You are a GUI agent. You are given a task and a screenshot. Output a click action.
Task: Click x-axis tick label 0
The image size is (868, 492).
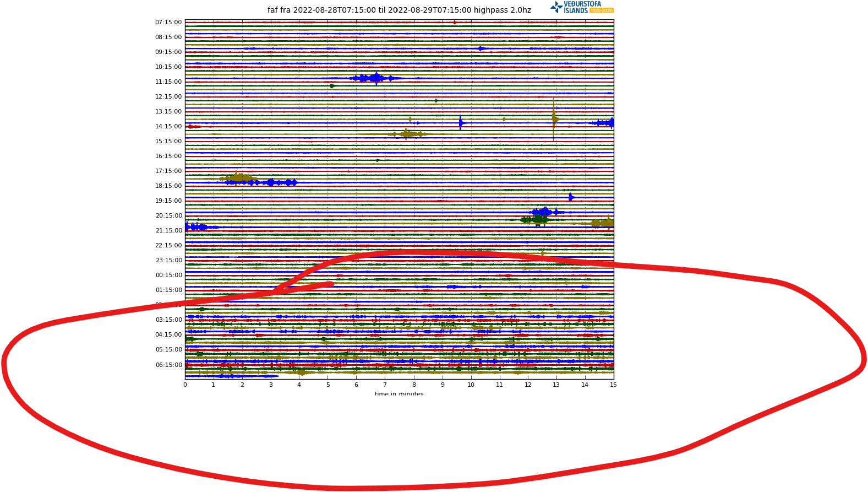(185, 385)
